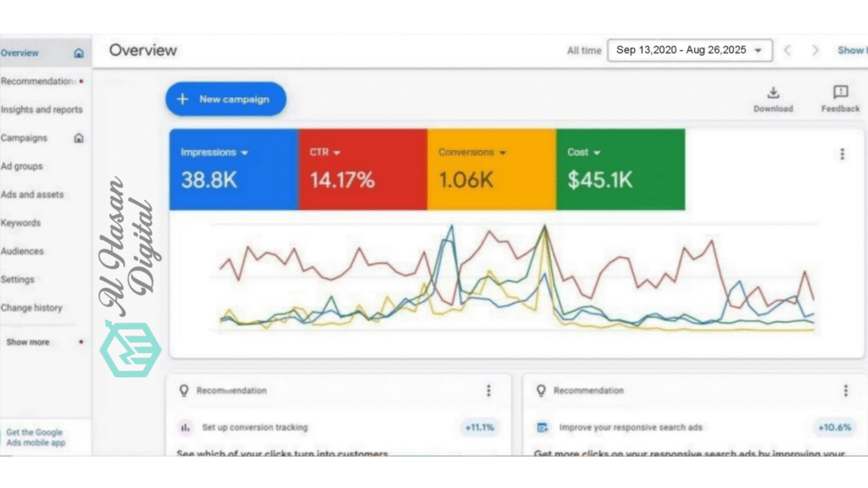Expand the Cost metric dropdown
This screenshot has width=868, height=488.
[x=597, y=153]
